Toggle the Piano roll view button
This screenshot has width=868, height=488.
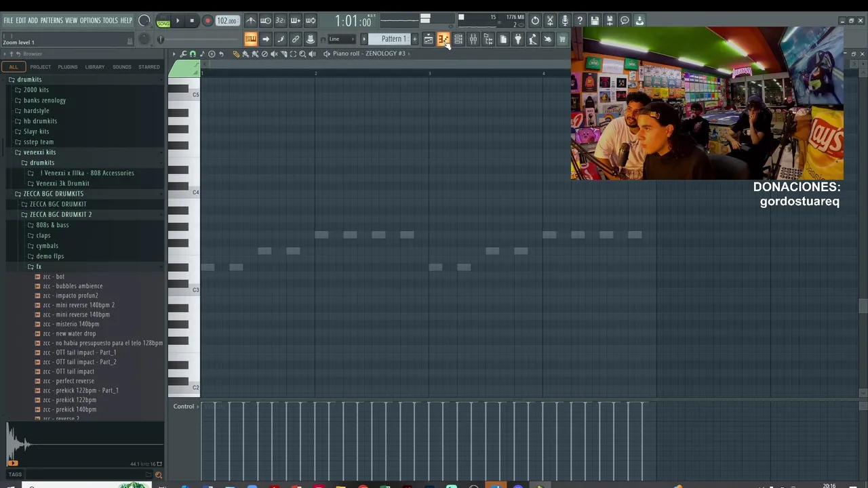[443, 39]
